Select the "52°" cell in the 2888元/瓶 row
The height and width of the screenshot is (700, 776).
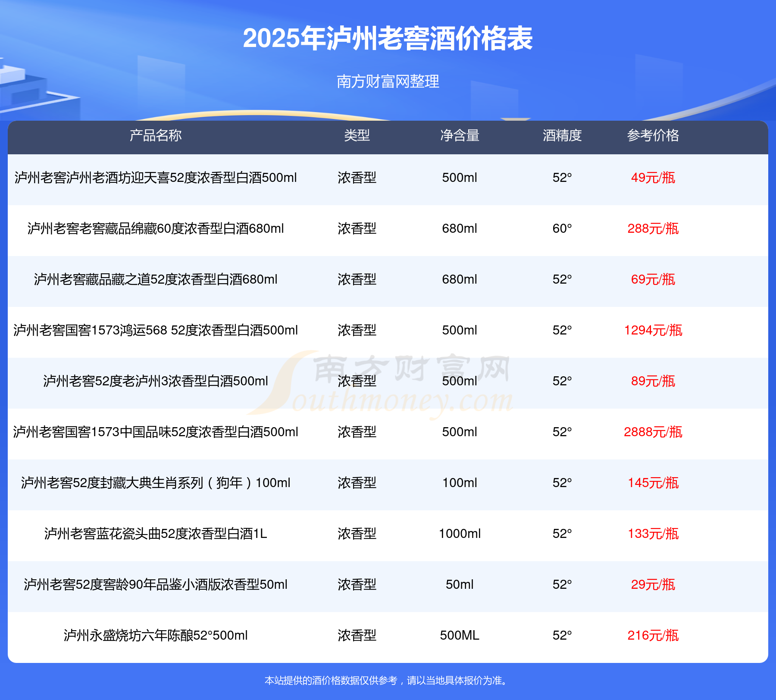click(x=562, y=432)
